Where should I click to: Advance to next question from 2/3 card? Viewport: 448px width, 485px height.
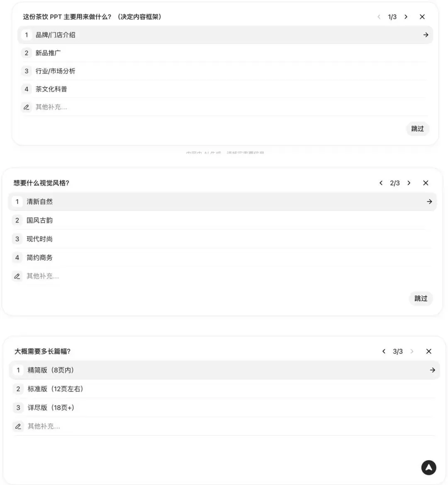409,183
